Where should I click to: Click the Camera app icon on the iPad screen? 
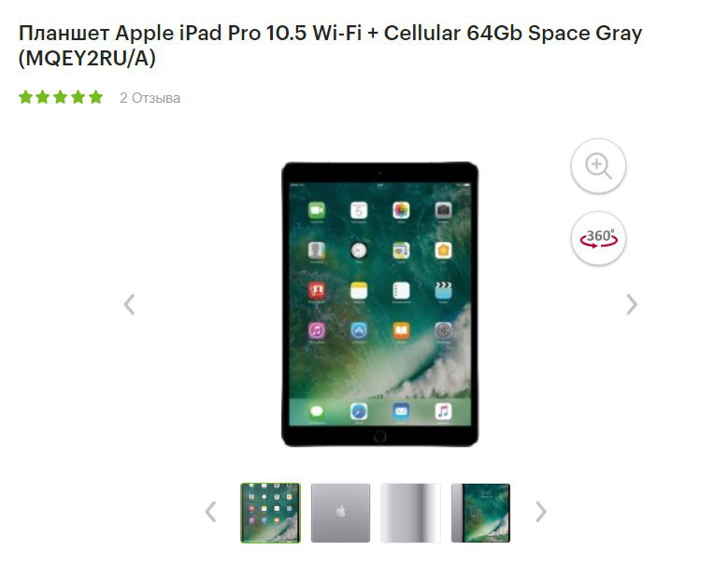(443, 210)
